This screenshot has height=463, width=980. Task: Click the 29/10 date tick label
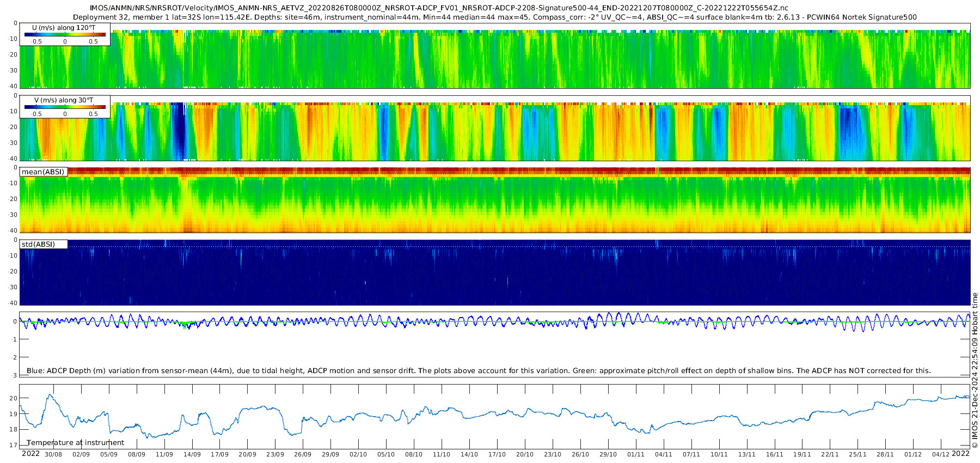click(608, 454)
